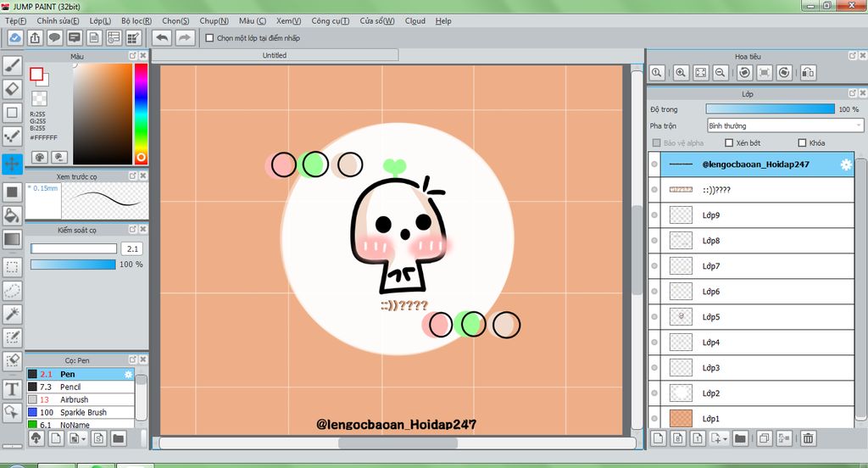
Task: Click the transparent color swatch
Action: (x=39, y=98)
